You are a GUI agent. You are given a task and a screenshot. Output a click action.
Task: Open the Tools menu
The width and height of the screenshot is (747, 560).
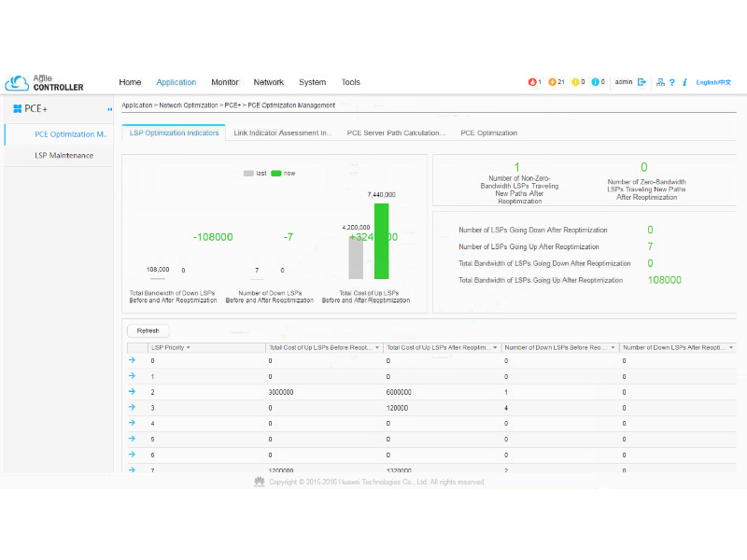click(x=351, y=82)
